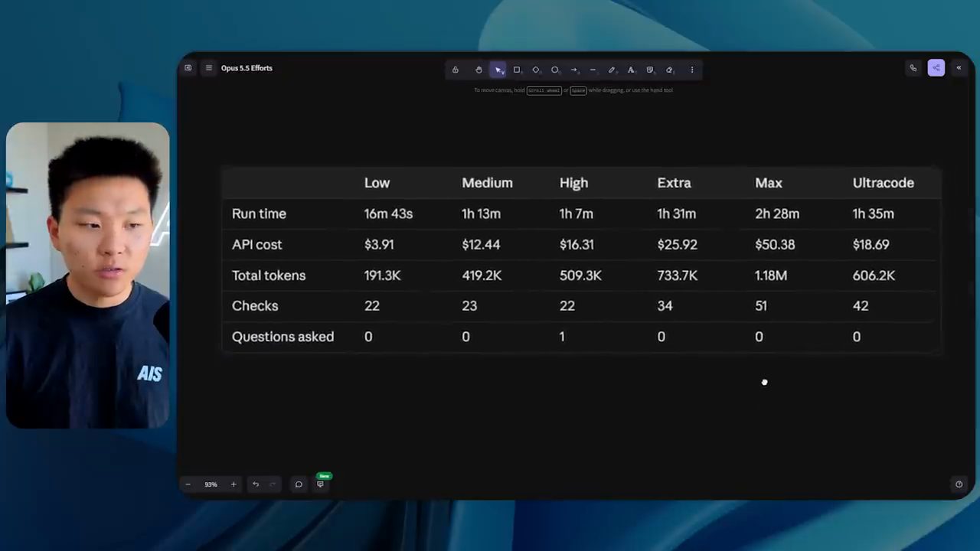Viewport: 980px width, 551px height.
Task: Click the 733.7K total tokens cell
Action: [677, 275]
